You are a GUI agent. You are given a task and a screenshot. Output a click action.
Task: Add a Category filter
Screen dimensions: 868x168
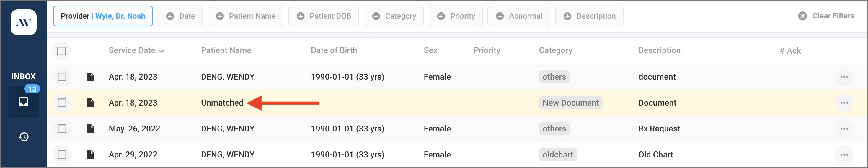click(x=394, y=16)
